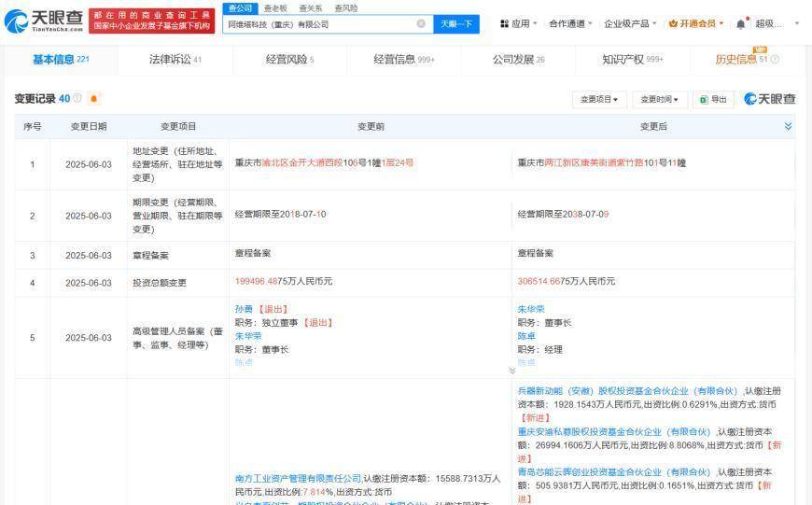The width and height of the screenshot is (812, 505).
Task: Open 孙勇 person link in row 5
Action: pyautogui.click(x=244, y=309)
